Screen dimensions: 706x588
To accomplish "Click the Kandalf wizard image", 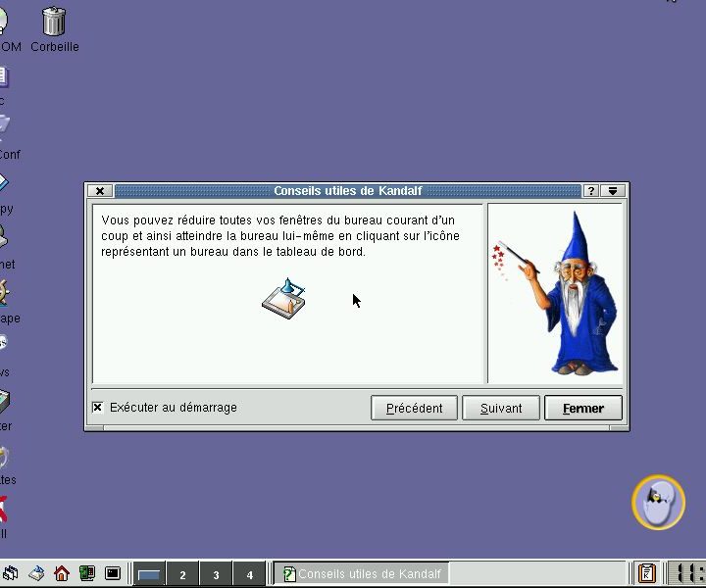I will click(556, 293).
